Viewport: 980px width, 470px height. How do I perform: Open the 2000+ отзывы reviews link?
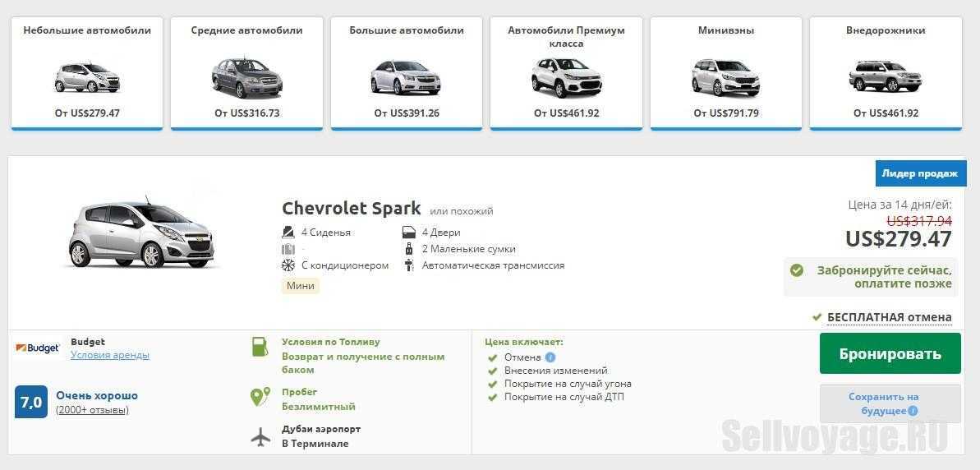(92, 410)
